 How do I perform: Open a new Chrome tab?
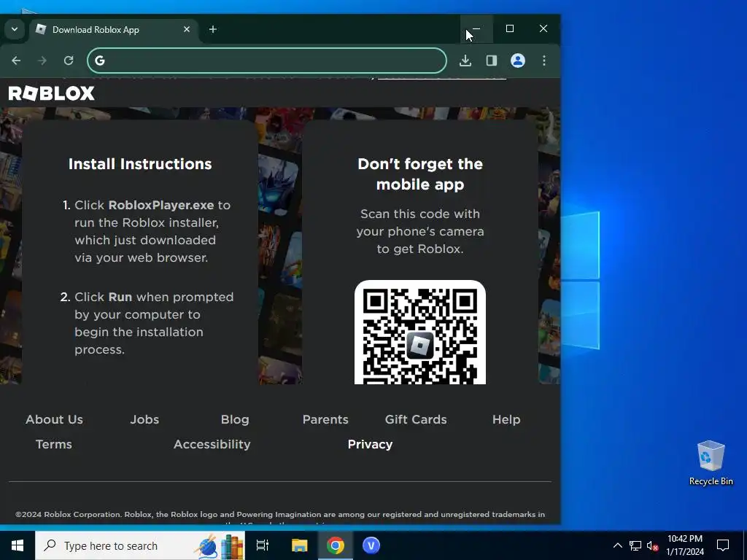213,29
